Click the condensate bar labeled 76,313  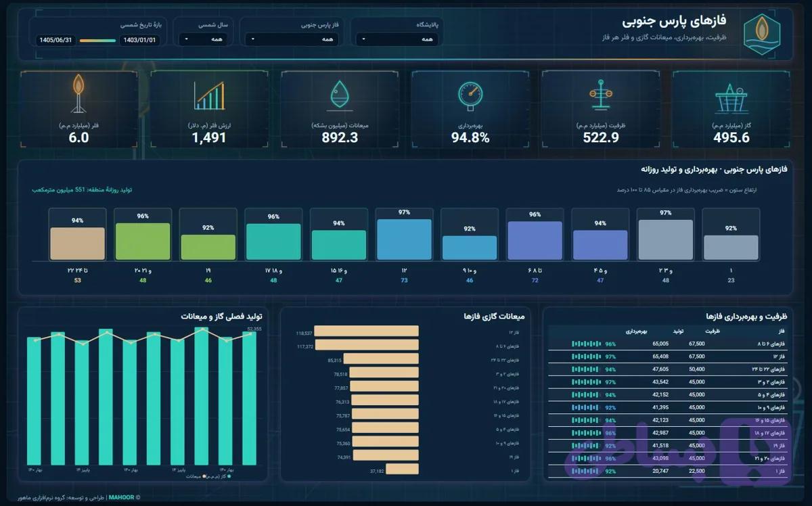click(386, 400)
